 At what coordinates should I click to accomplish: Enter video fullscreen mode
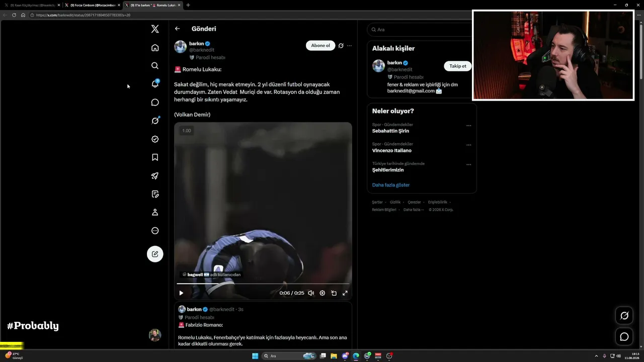[x=345, y=293]
